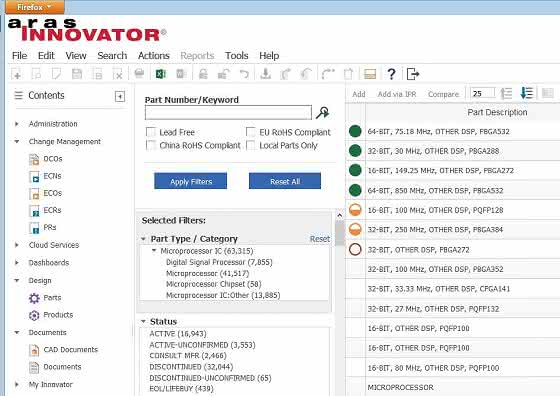The width and height of the screenshot is (560, 396).
Task: Expand the My Innovator tree node
Action: [16, 385]
